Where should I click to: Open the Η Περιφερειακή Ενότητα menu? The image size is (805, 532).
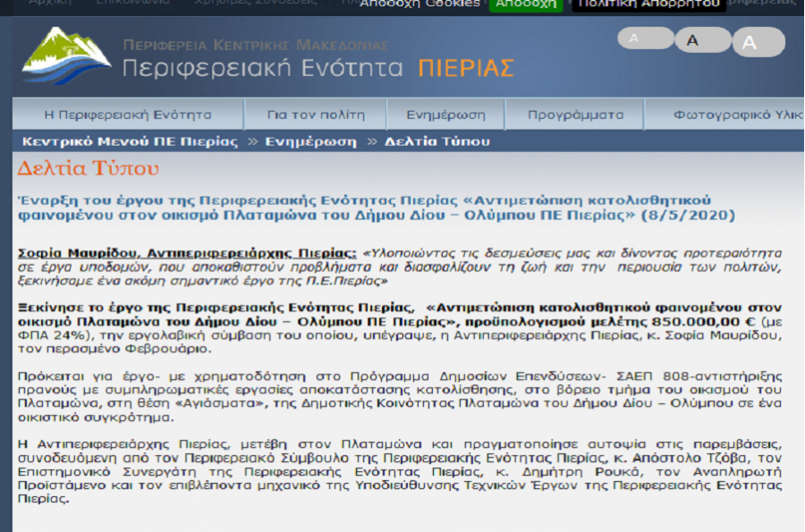pyautogui.click(x=128, y=115)
